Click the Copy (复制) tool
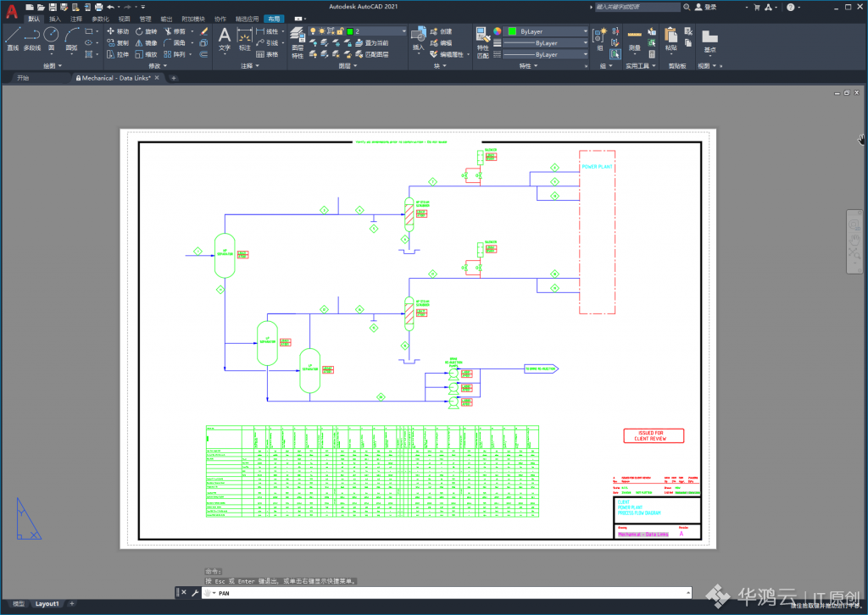Image resolution: width=868 pixels, height=615 pixels. (117, 42)
